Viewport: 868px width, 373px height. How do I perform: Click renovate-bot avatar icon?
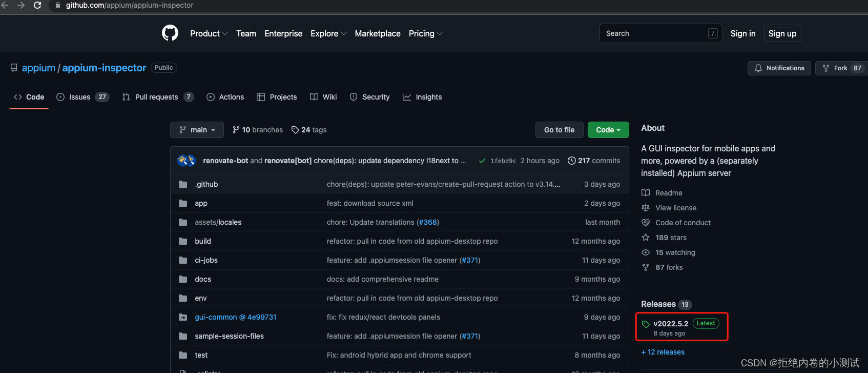coord(182,161)
